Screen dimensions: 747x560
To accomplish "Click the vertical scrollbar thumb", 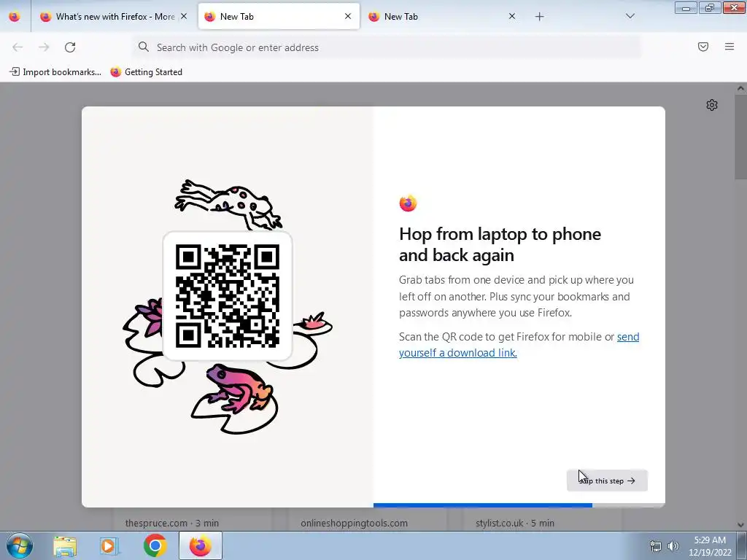I will point(741,137).
